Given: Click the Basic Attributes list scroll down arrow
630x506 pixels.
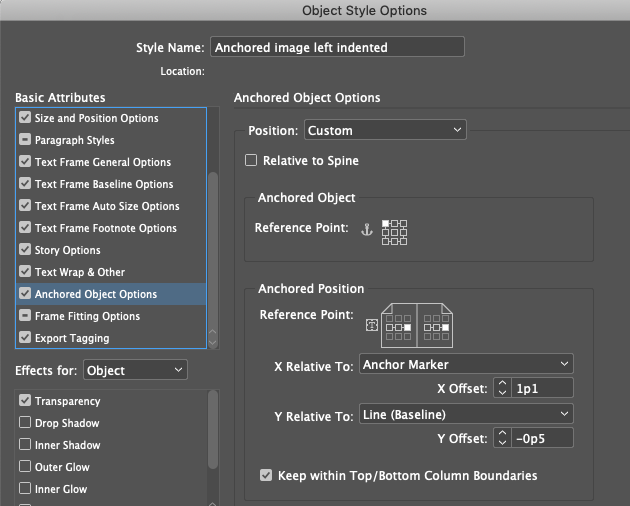Looking at the screenshot, I should [x=213, y=343].
